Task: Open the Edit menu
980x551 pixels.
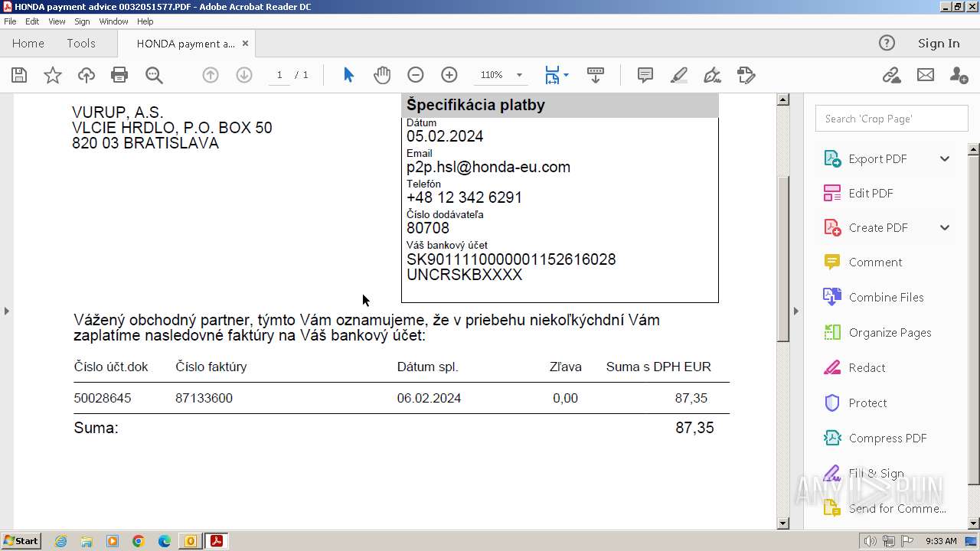Action: click(x=32, y=21)
